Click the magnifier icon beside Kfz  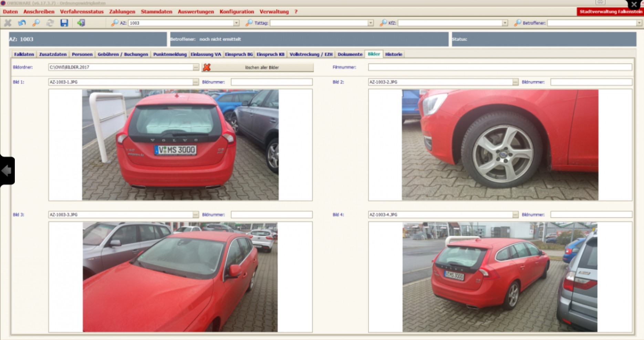383,23
